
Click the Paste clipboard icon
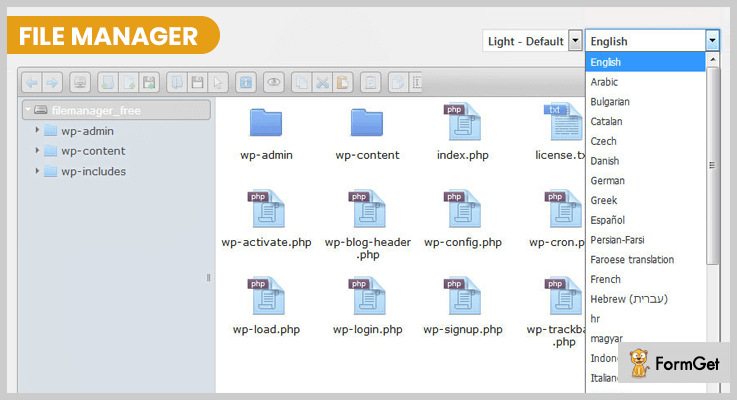pyautogui.click(x=343, y=83)
